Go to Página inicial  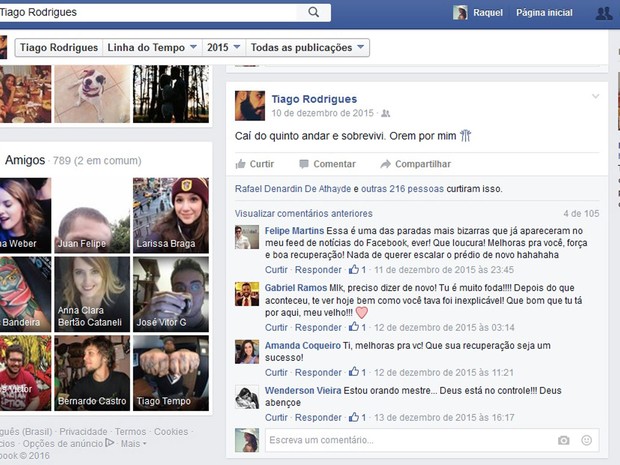pos(544,13)
